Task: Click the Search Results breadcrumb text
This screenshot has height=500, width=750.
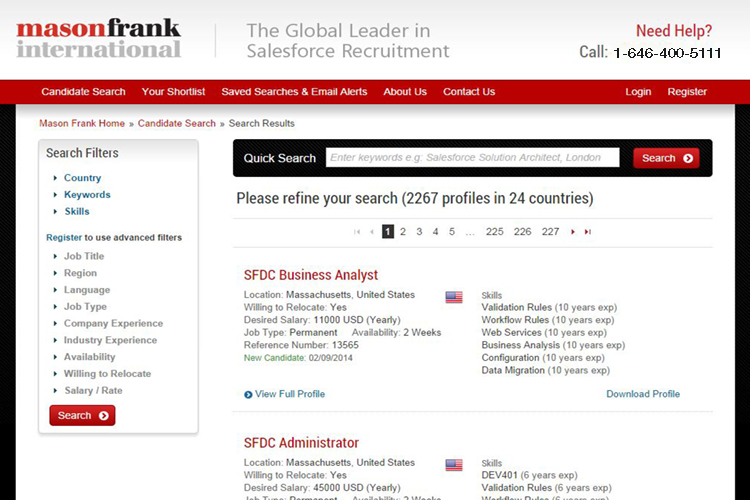Action: coord(262,123)
